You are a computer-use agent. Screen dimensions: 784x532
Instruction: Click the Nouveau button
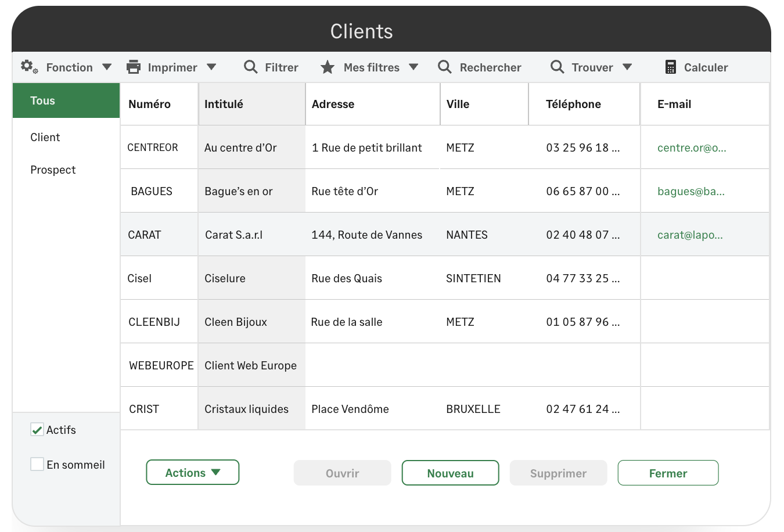451,473
